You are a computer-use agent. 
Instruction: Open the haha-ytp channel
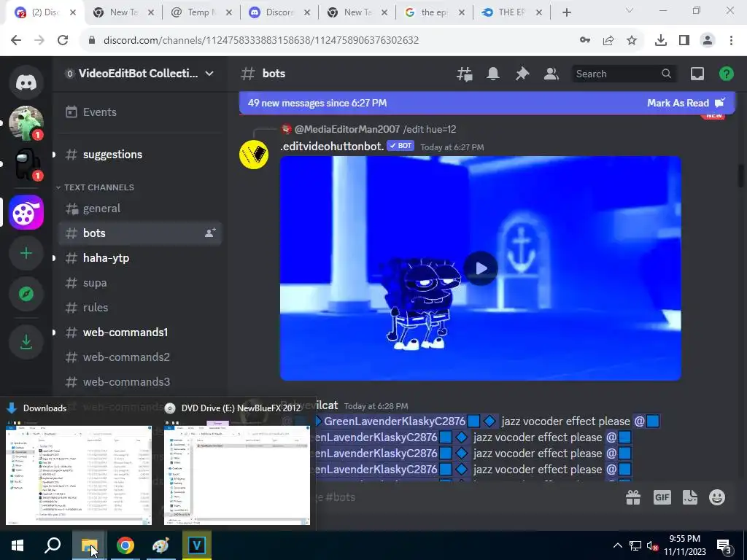140,257
